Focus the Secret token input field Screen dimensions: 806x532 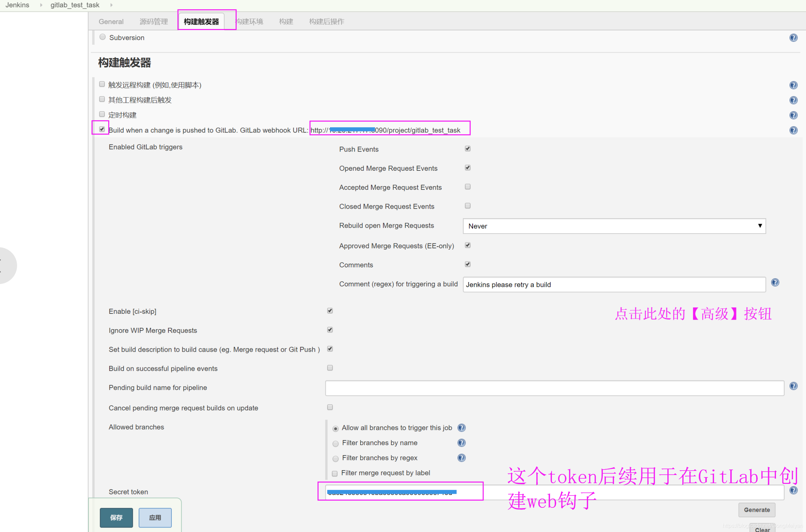555,492
